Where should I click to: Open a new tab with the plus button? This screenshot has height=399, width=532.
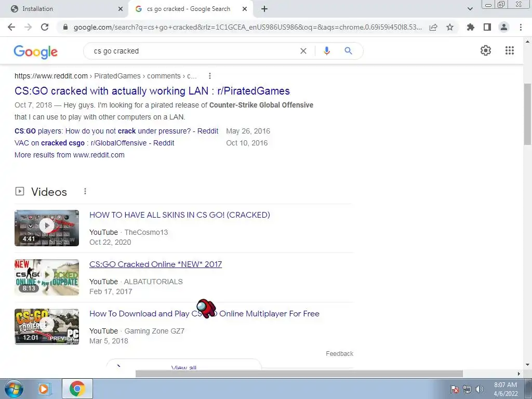[x=264, y=9]
